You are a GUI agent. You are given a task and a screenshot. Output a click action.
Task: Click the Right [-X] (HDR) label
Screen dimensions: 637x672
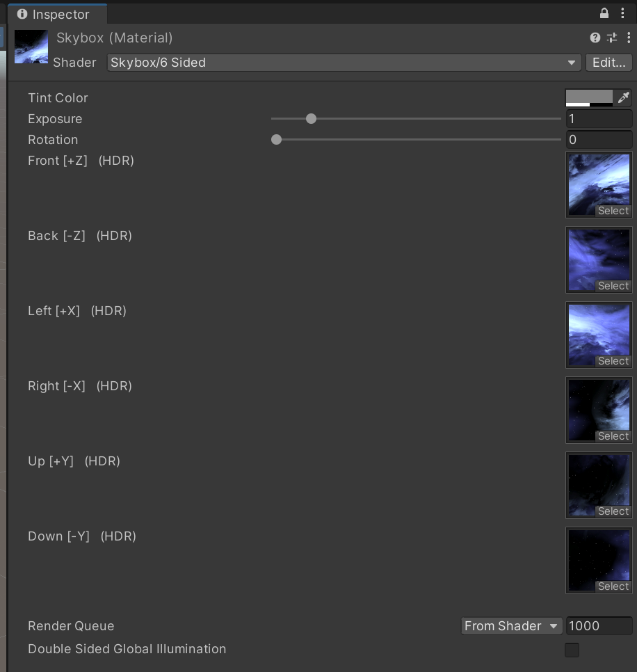click(x=80, y=386)
